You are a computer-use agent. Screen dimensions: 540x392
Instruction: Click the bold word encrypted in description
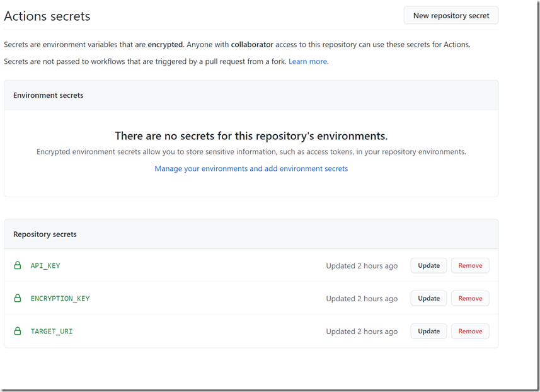point(165,45)
